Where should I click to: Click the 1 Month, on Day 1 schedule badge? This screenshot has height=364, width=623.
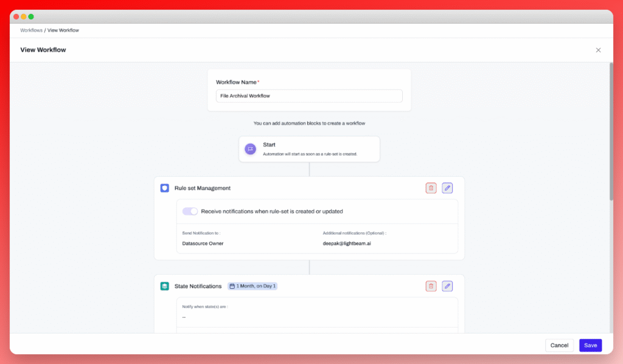pos(252,286)
